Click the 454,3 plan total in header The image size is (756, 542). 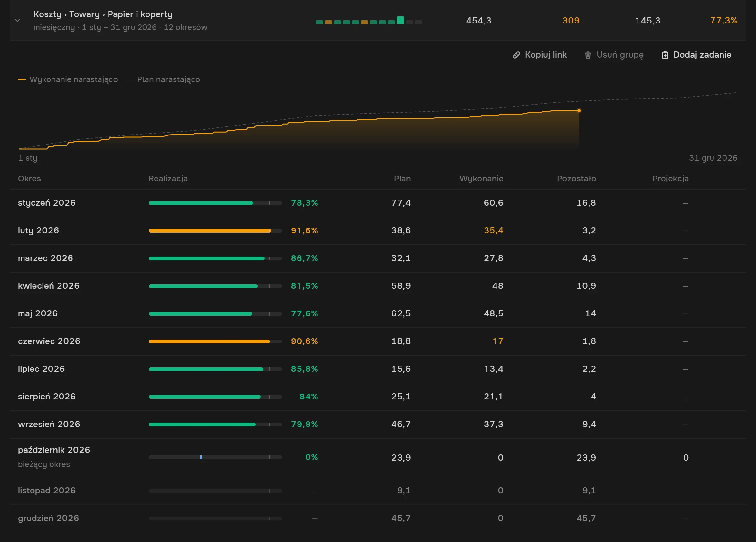[478, 20]
